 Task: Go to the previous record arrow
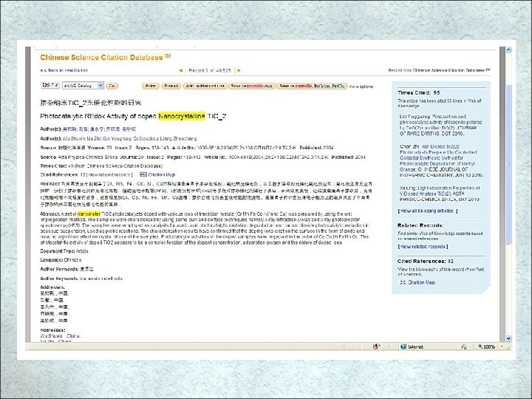[181, 70]
